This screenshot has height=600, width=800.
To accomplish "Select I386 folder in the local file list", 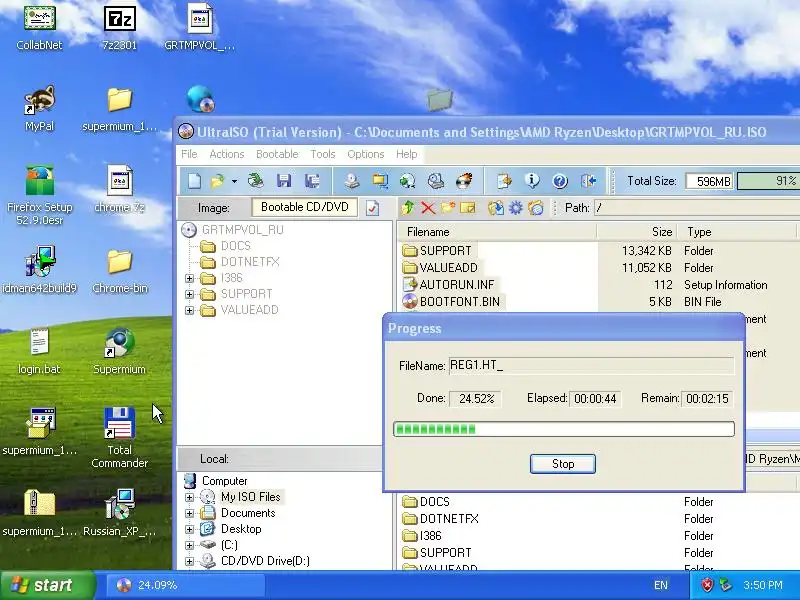I will pyautogui.click(x=431, y=536).
